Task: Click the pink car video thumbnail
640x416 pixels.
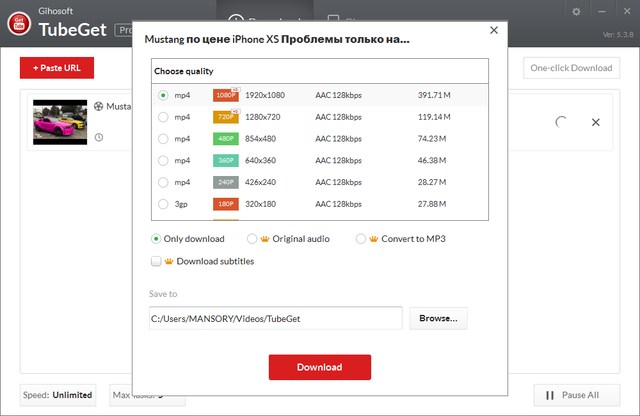Action: 59,121
